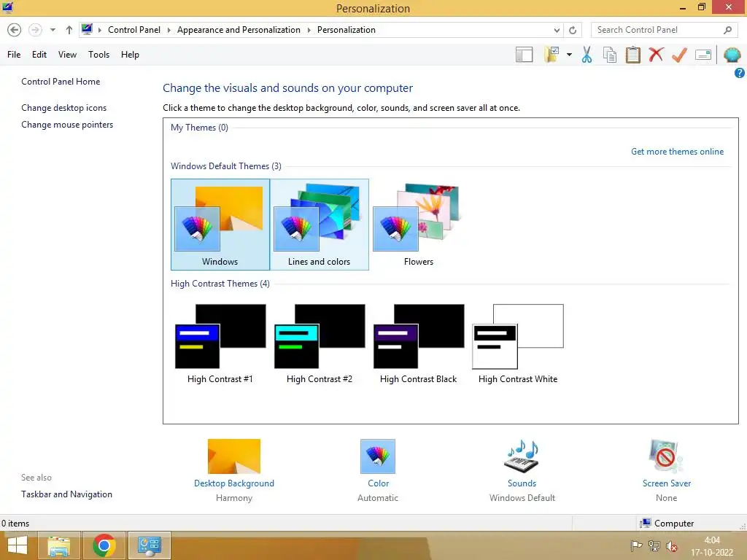Click the High Contrast Themes (4) header
The width and height of the screenshot is (747, 560).
(x=220, y=284)
